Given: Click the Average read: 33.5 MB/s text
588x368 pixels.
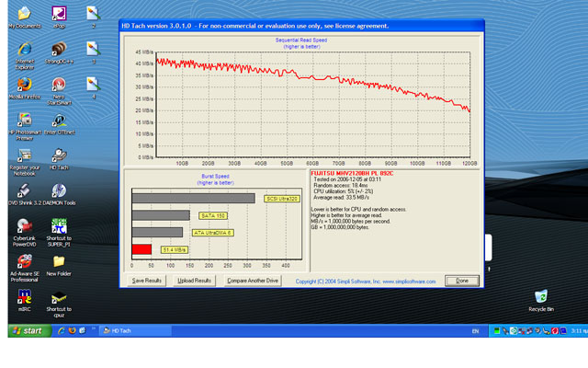Looking at the screenshot, I should pos(341,198).
